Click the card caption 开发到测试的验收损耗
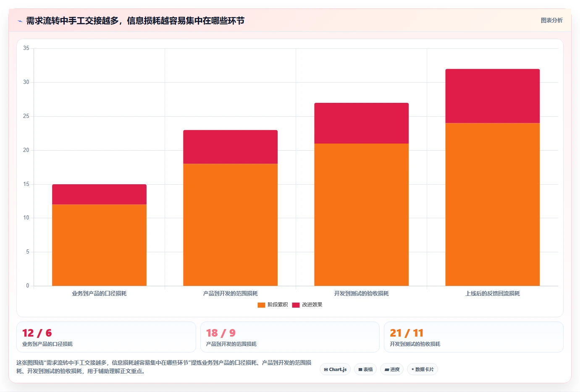 (x=415, y=344)
